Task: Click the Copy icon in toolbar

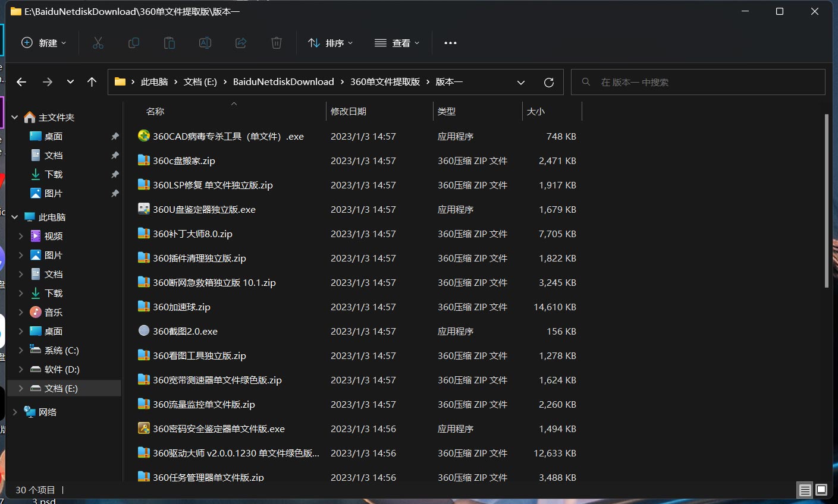Action: [x=134, y=43]
